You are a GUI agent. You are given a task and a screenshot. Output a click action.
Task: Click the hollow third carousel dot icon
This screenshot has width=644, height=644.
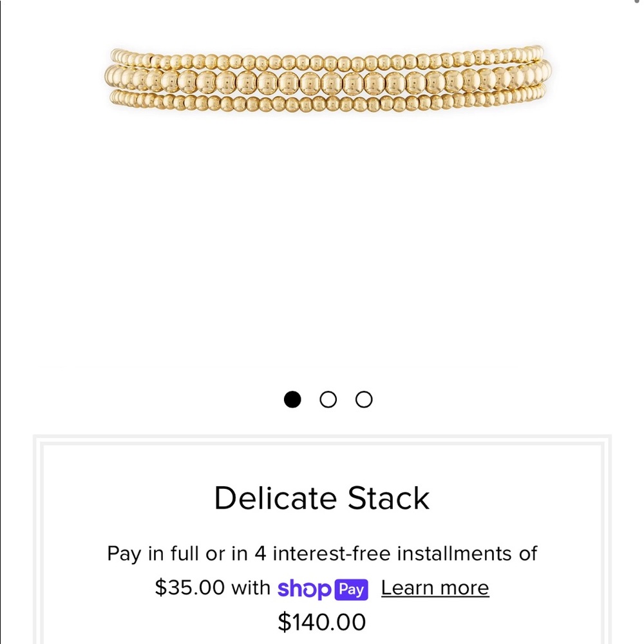pos(364,399)
